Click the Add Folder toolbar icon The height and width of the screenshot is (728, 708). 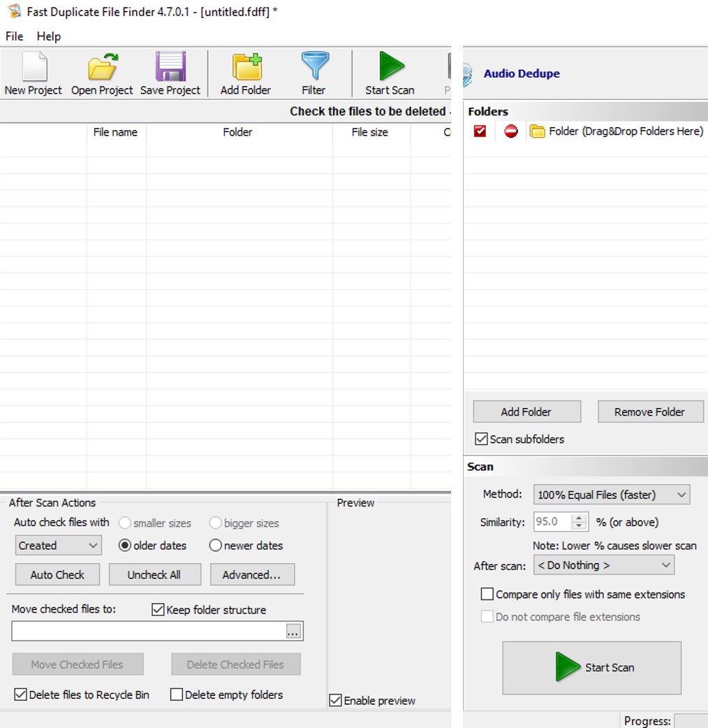(x=247, y=66)
